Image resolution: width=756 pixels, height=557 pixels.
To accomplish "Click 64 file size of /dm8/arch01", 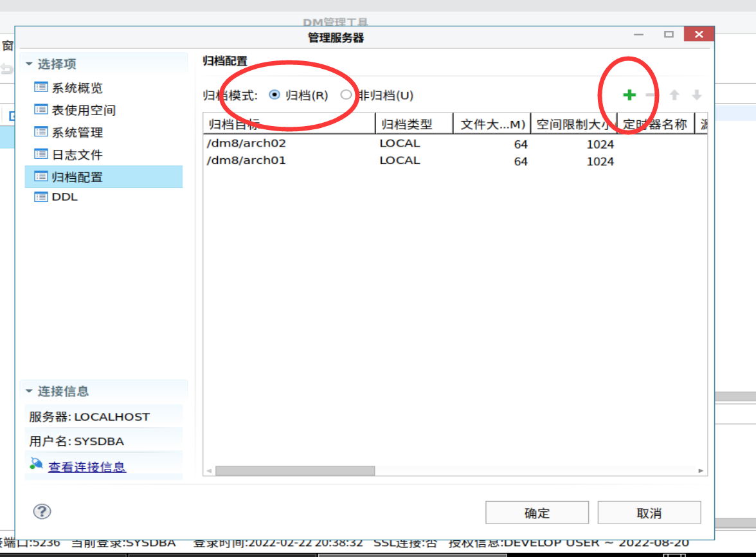I will coord(521,161).
